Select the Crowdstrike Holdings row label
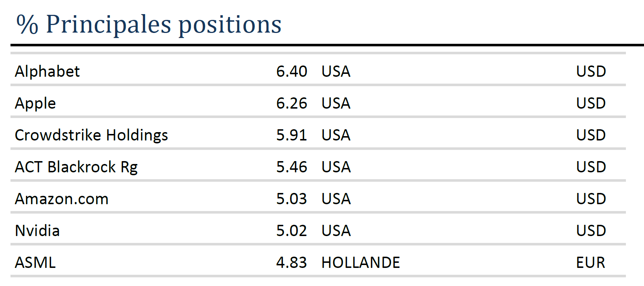The width and height of the screenshot is (644, 286). [x=91, y=135]
